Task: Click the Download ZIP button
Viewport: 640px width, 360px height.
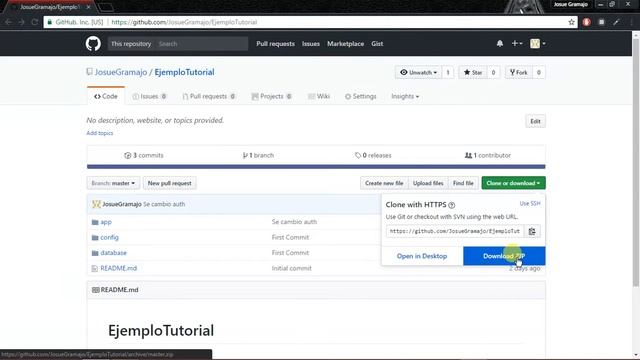Action: pos(504,256)
